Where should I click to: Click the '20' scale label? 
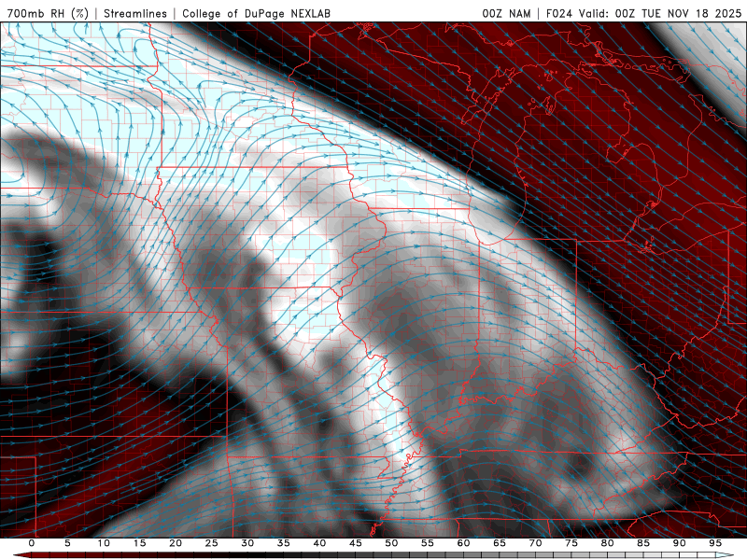pos(176,543)
